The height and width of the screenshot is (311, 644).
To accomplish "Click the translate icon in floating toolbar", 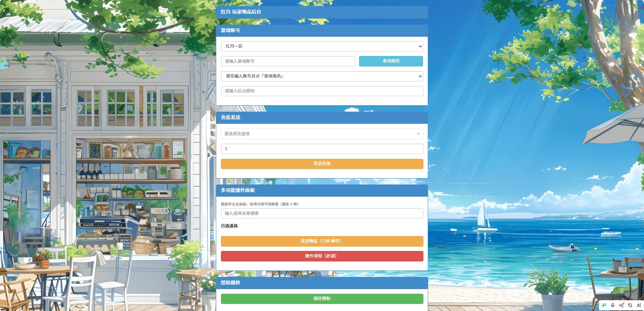I will pos(630,305).
